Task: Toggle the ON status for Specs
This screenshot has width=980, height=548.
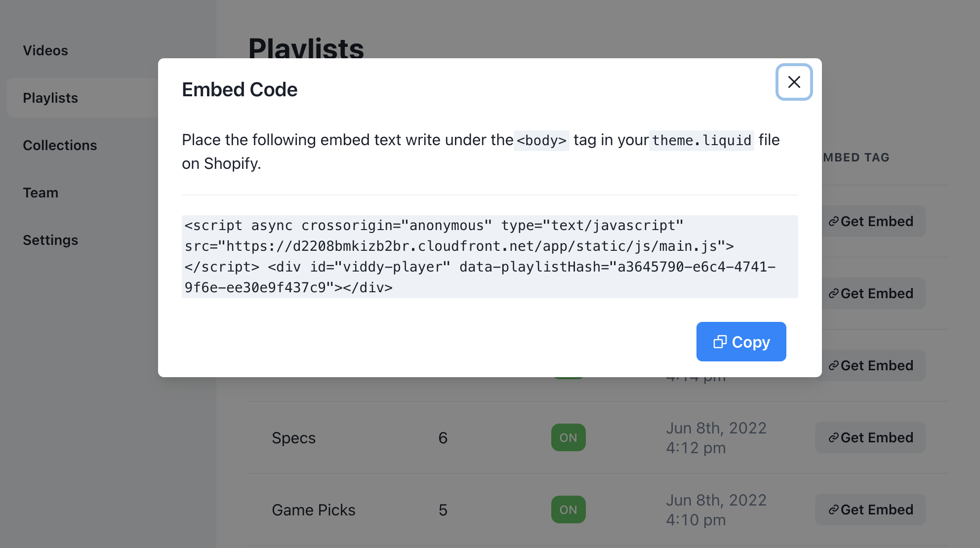Action: pos(568,437)
